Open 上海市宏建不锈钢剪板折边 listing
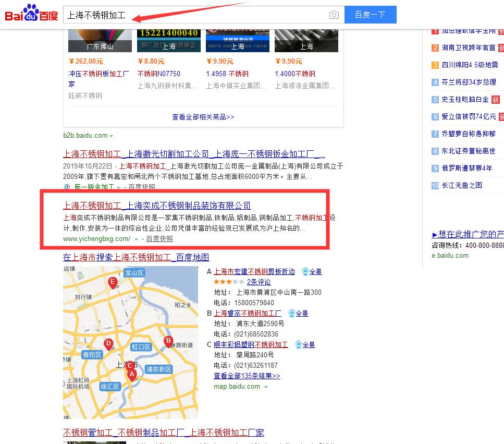The width and height of the screenshot is (504, 444). click(254, 271)
